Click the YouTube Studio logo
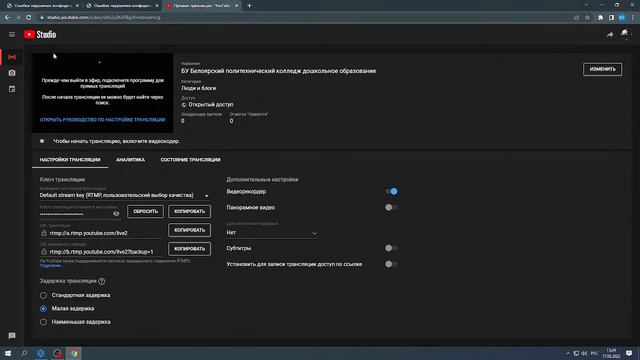The height and width of the screenshot is (360, 640). (40, 35)
